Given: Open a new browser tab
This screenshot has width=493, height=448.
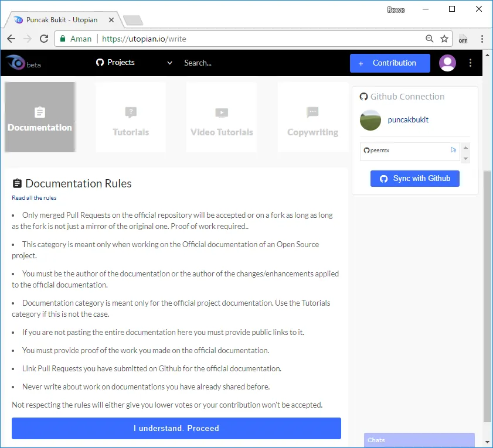Looking at the screenshot, I should [133, 20].
